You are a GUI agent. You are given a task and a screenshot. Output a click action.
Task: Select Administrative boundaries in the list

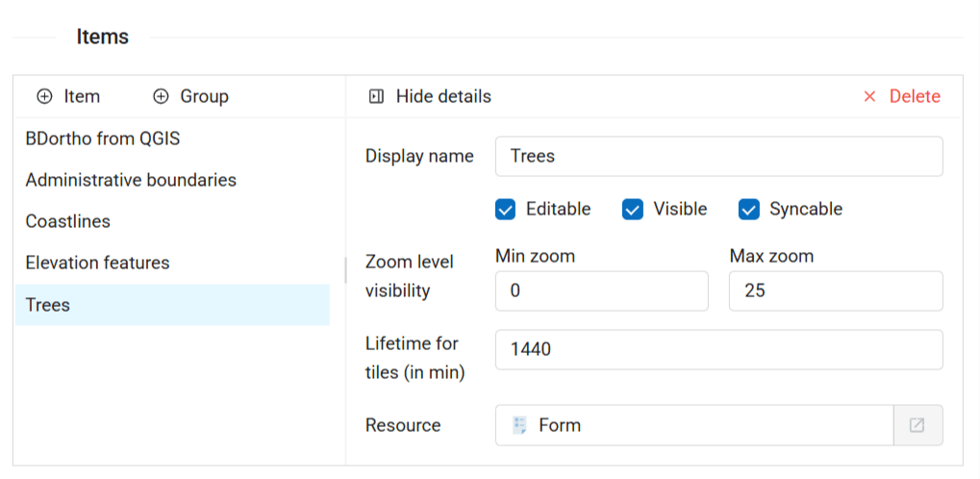[131, 180]
